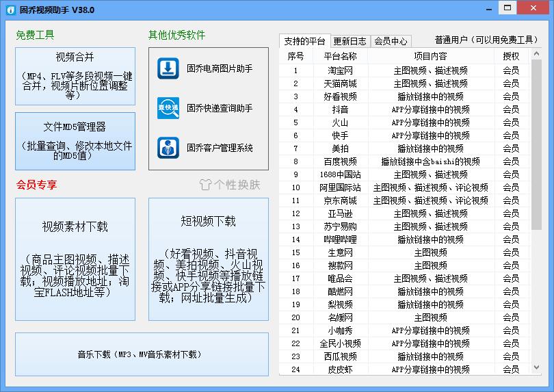This screenshot has height=392, width=554.
Task: Select the 梨视频 row
Action: coord(405,304)
